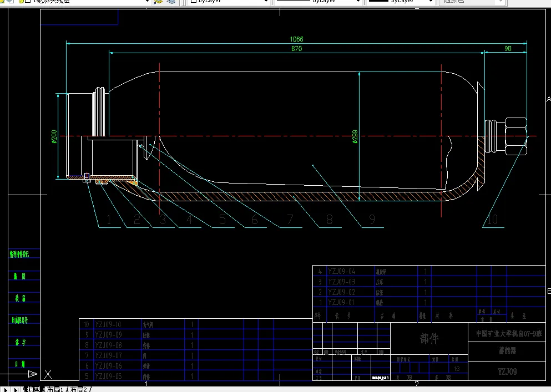Switch to the 模型 model tab

pos(34,389)
